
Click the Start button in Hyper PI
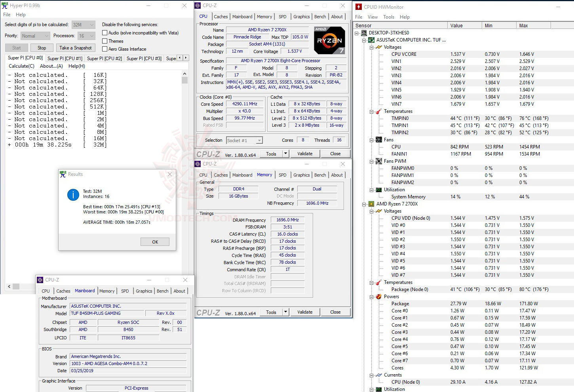[17, 48]
